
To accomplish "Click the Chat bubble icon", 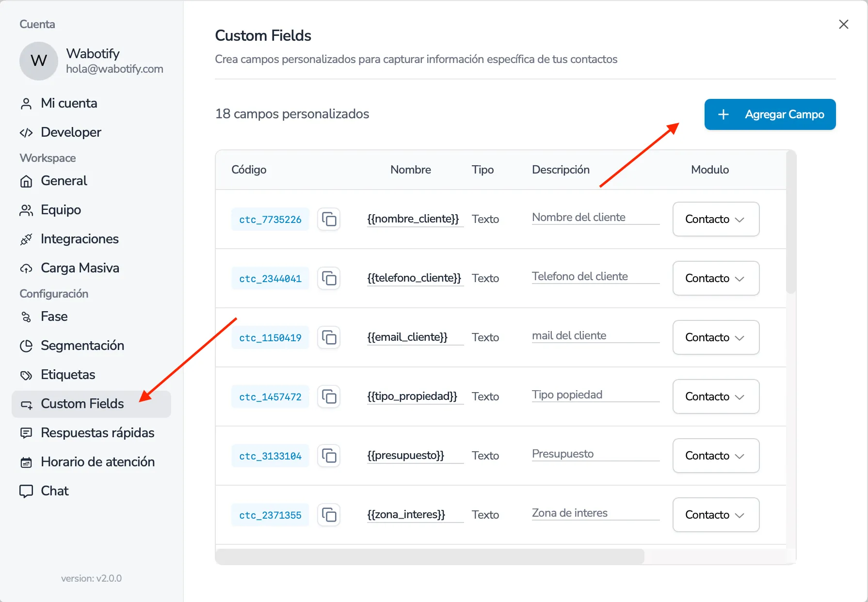I will click(x=27, y=491).
